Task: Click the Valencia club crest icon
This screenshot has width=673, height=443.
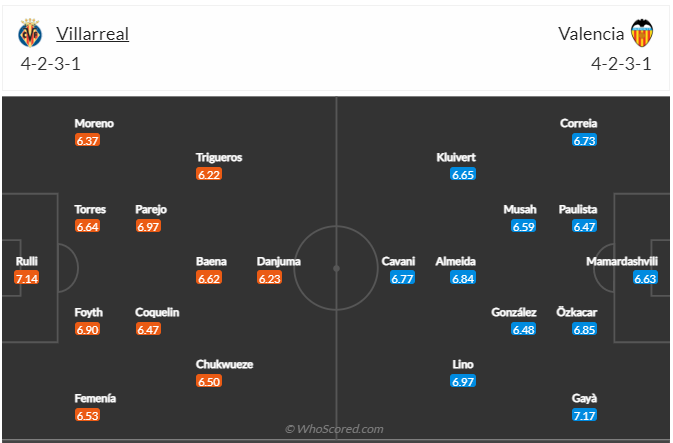Action: (641, 34)
